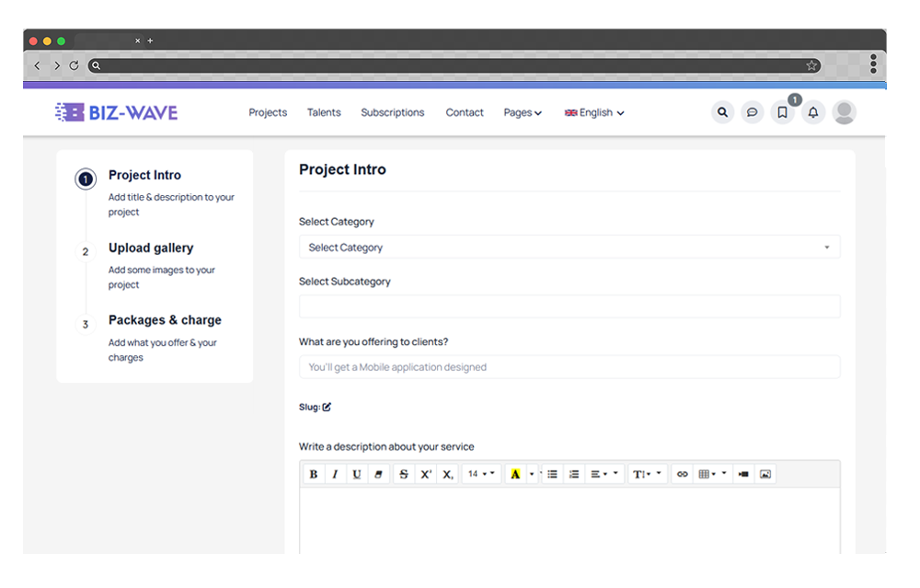
Task: Apply superscript formatting in the editor
Action: 425,473
